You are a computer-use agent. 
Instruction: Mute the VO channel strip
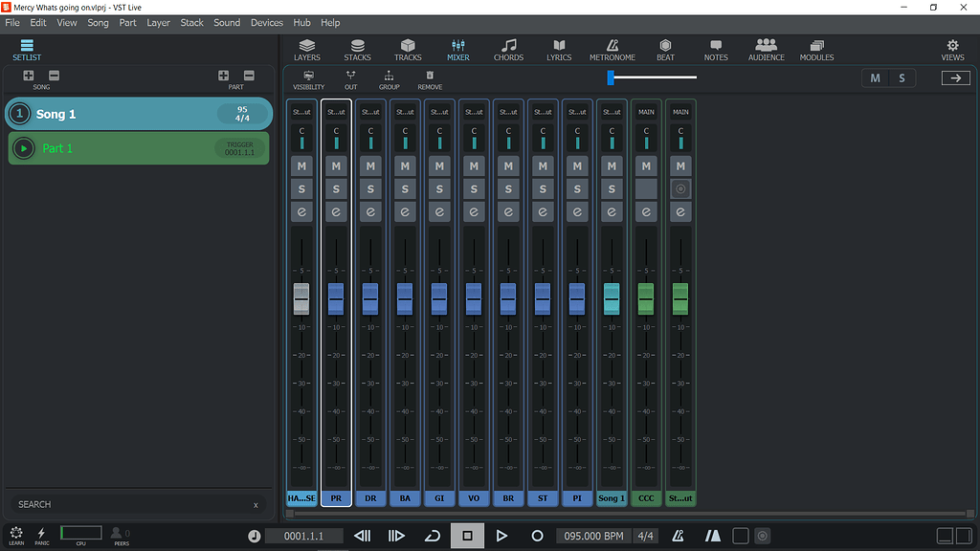point(474,165)
